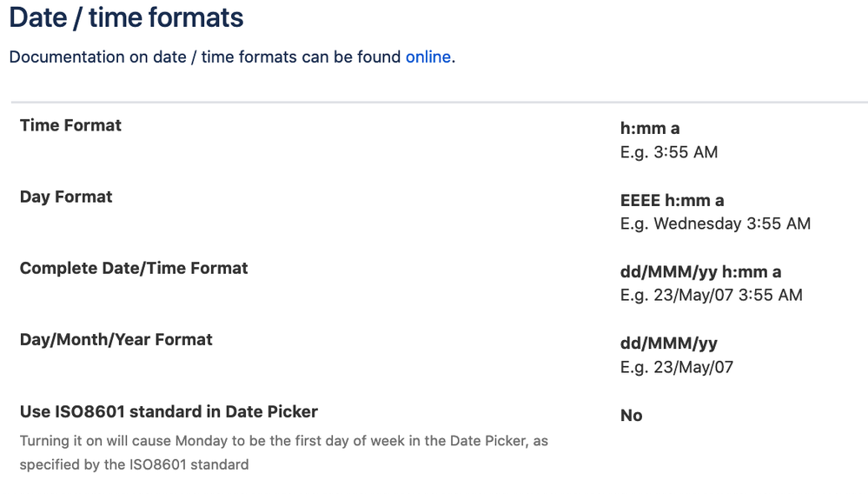
Task: Open the online documentation link
Action: point(427,57)
